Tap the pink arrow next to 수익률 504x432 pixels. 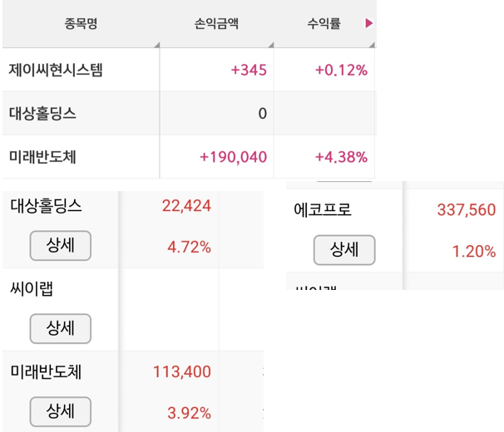369,23
